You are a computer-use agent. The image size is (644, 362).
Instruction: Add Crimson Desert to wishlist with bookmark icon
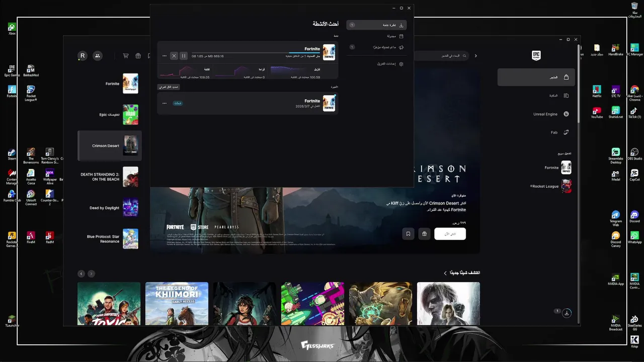pyautogui.click(x=408, y=234)
